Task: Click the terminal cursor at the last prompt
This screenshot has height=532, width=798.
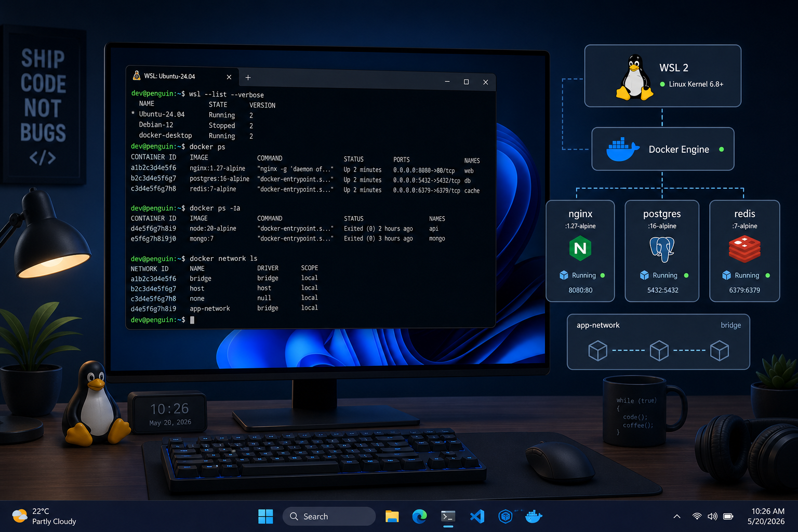Action: click(192, 320)
